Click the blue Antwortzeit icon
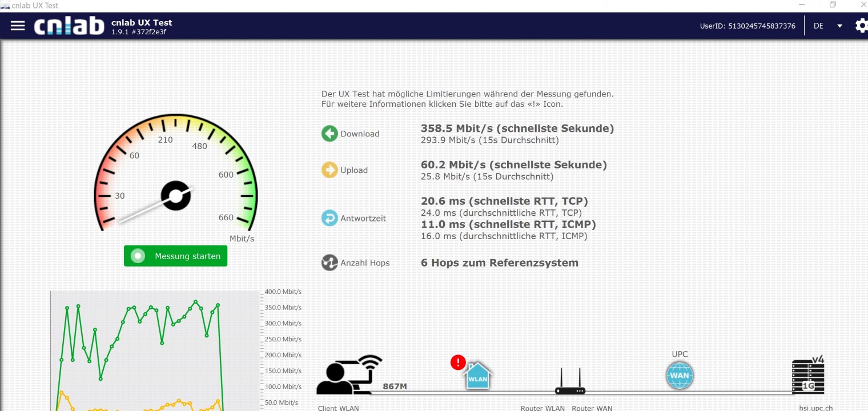 [329, 218]
